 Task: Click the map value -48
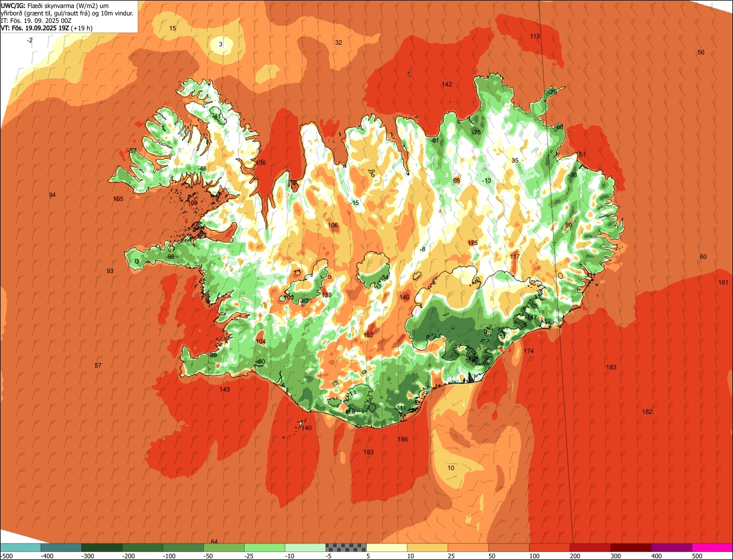pos(202,169)
